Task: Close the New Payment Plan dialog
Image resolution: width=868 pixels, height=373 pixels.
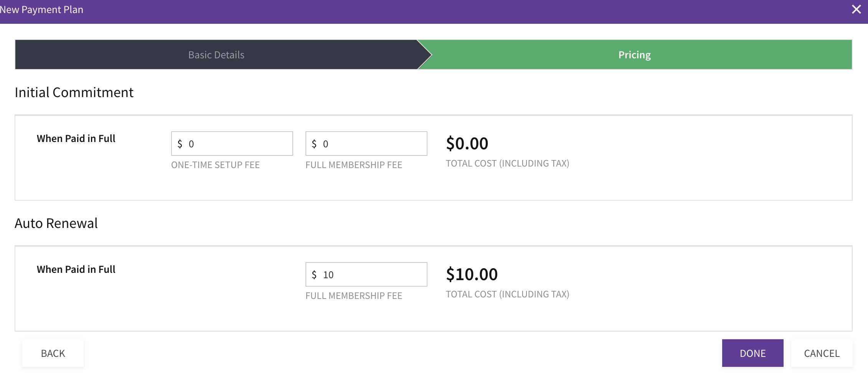Action: coord(856,10)
